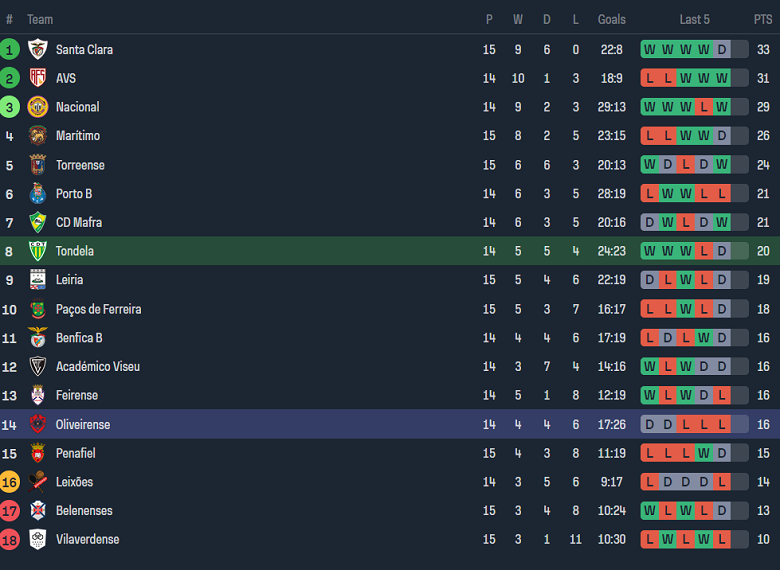Image resolution: width=780 pixels, height=570 pixels.
Task: Click the Nacional team badge
Action: (38, 107)
